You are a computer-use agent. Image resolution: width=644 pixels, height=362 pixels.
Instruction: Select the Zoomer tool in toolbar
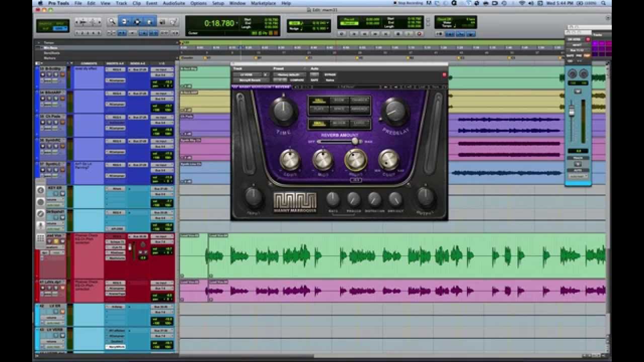point(112,22)
